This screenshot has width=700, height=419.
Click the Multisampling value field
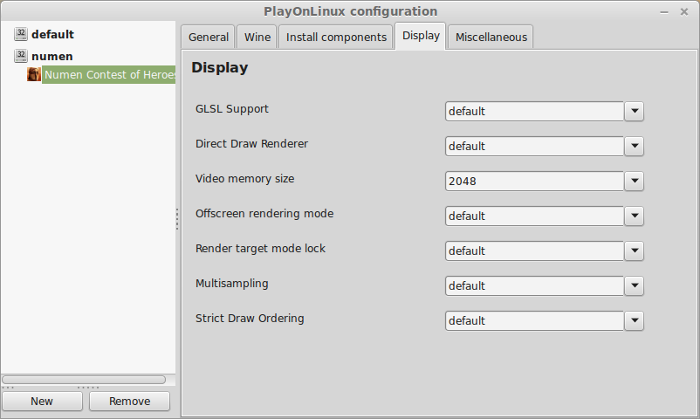tap(534, 286)
